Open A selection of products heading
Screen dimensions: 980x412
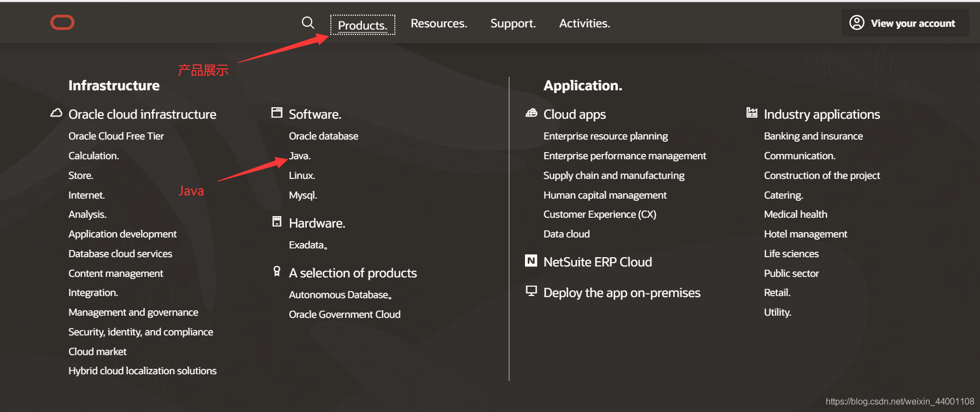353,273
